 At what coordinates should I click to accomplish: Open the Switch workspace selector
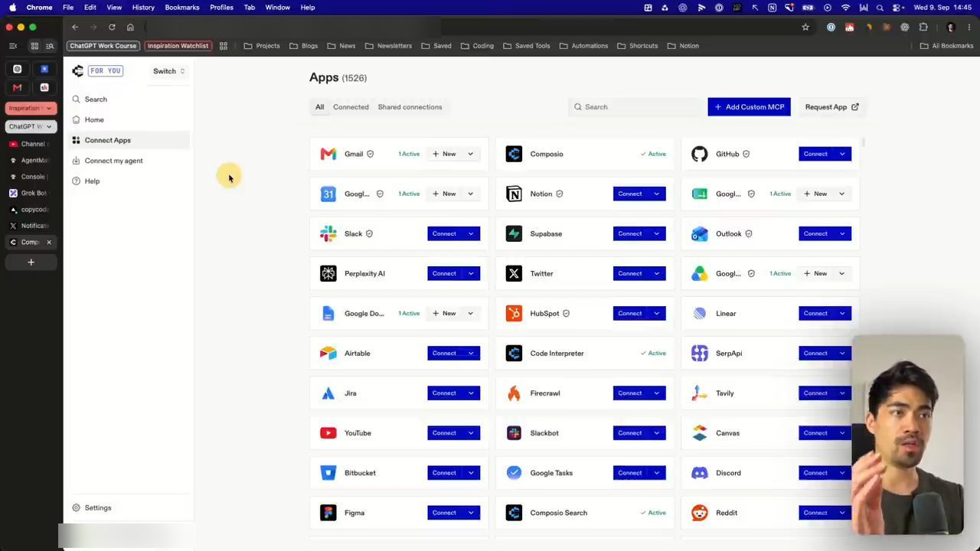coord(168,71)
